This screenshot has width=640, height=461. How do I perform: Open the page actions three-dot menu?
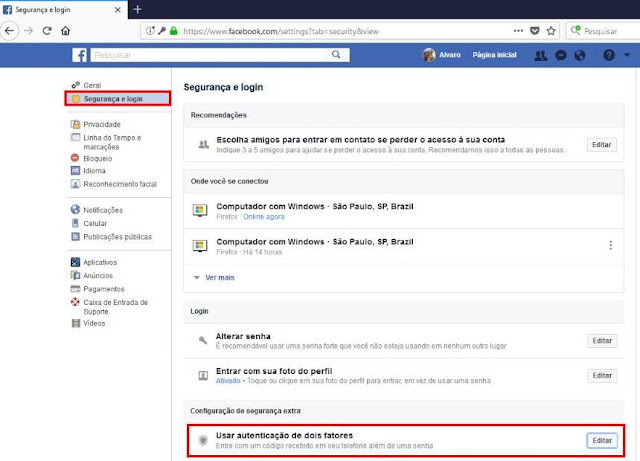coord(518,31)
